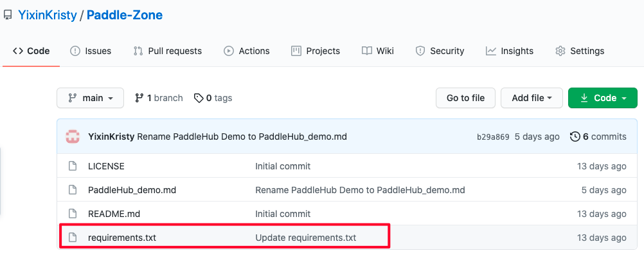Open repository Settings tab
This screenshot has width=644, height=255.
(580, 51)
